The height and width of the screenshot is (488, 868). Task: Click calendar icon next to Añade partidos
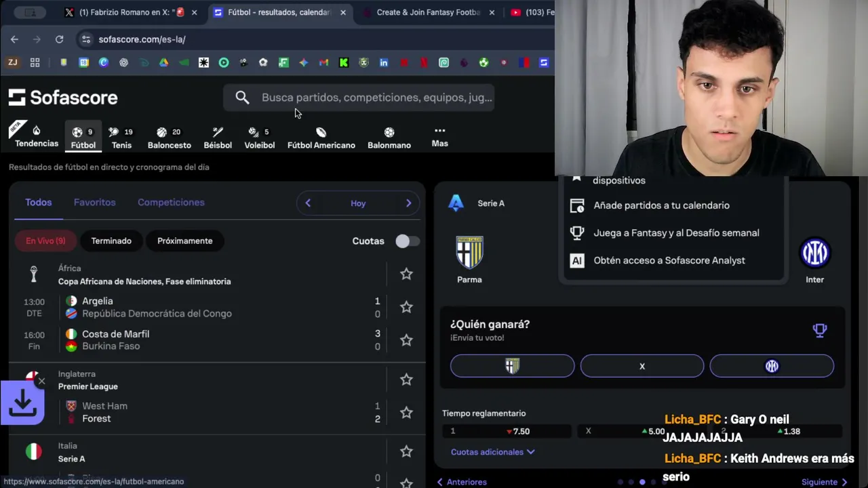coord(577,205)
